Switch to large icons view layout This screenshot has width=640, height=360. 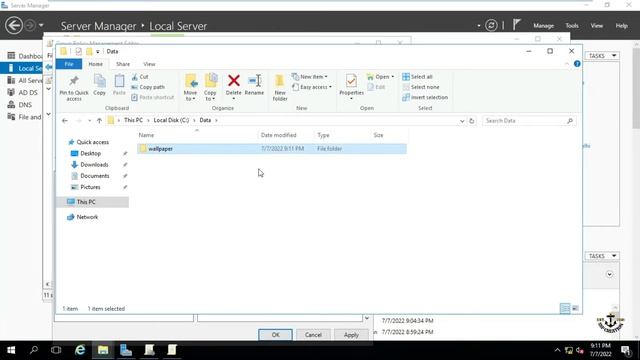coord(575,309)
